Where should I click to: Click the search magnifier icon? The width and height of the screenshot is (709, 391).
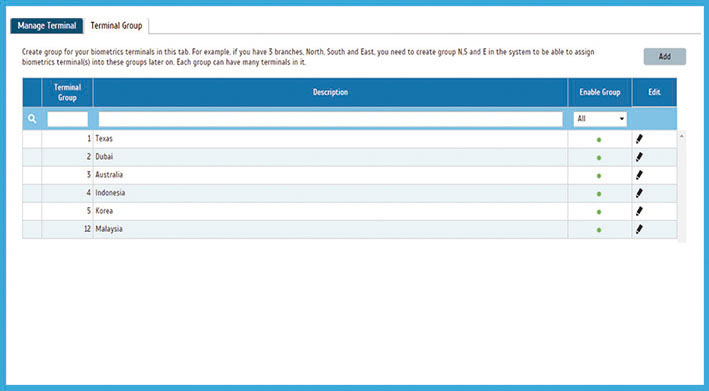(x=32, y=119)
